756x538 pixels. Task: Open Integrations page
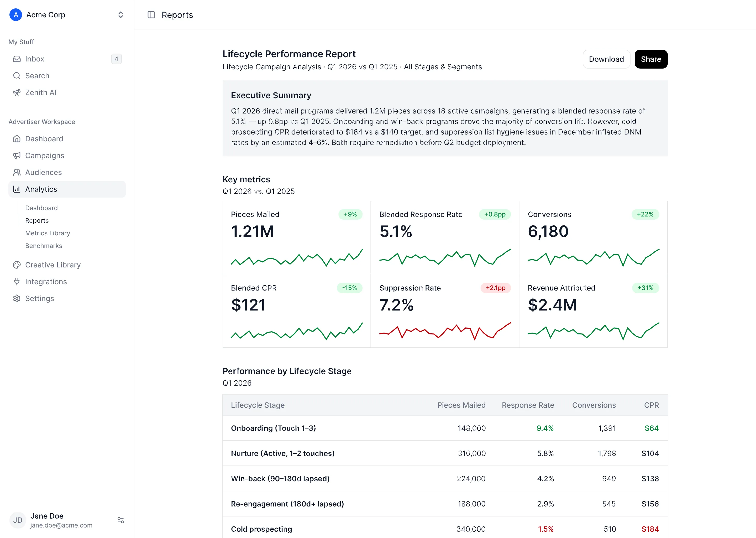67,282
